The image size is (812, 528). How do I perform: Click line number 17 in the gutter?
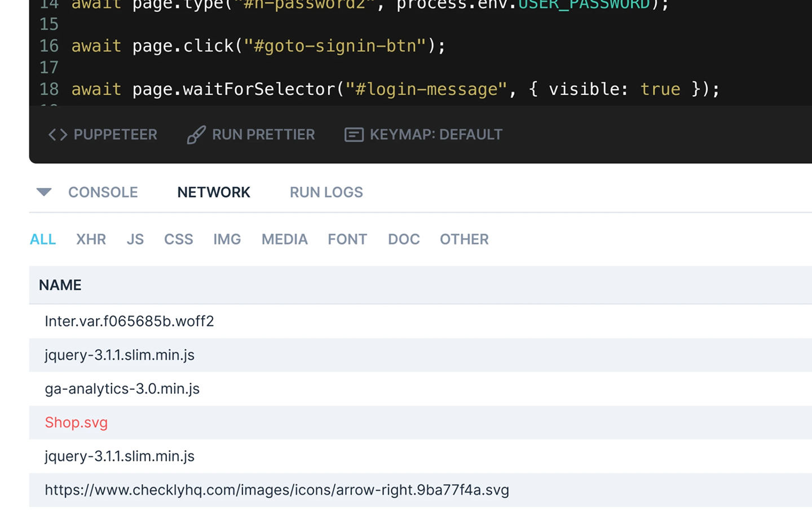tap(49, 68)
